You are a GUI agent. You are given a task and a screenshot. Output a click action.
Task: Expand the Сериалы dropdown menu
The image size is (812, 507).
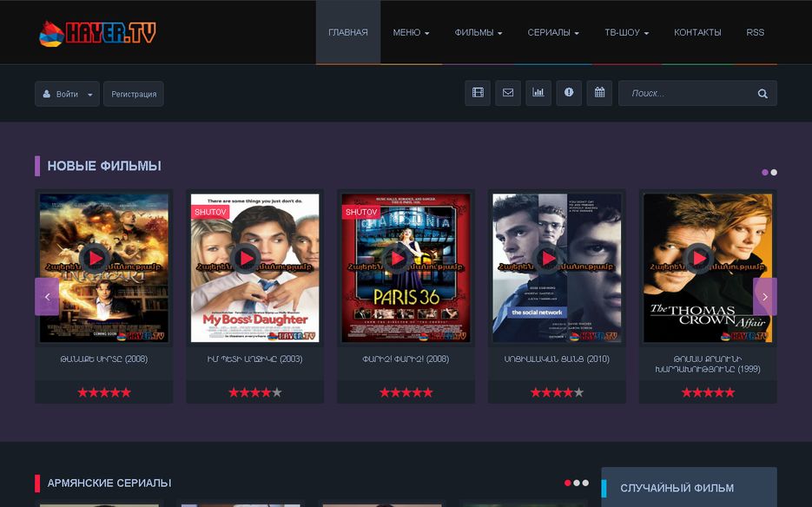(553, 32)
